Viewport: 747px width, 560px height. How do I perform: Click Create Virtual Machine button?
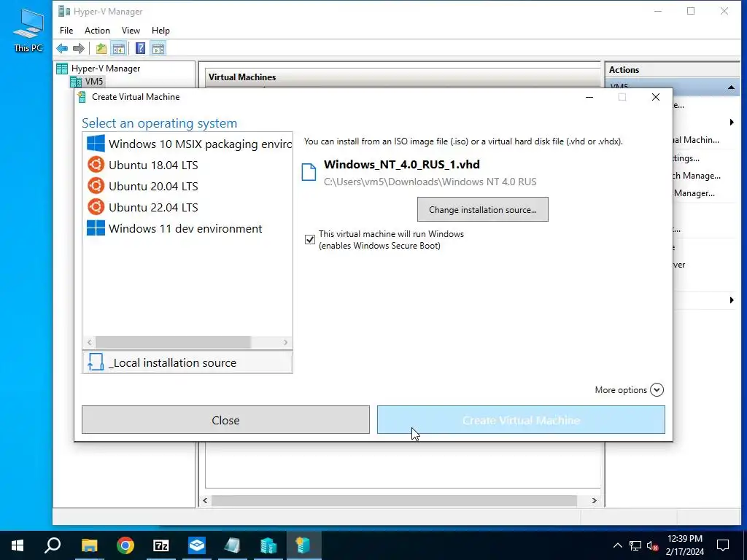[521, 420]
